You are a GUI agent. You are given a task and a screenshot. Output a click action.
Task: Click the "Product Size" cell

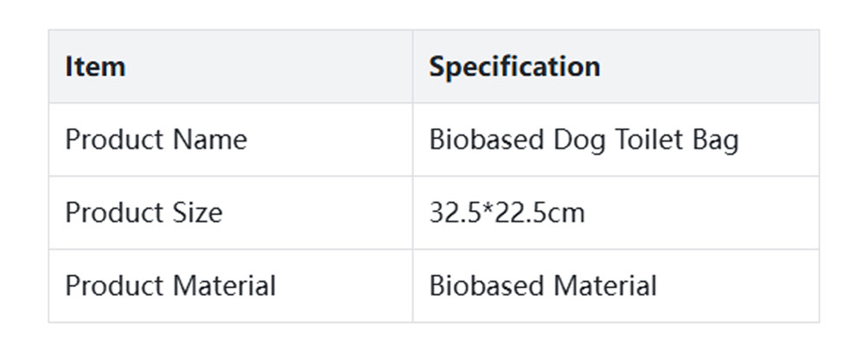(144, 213)
